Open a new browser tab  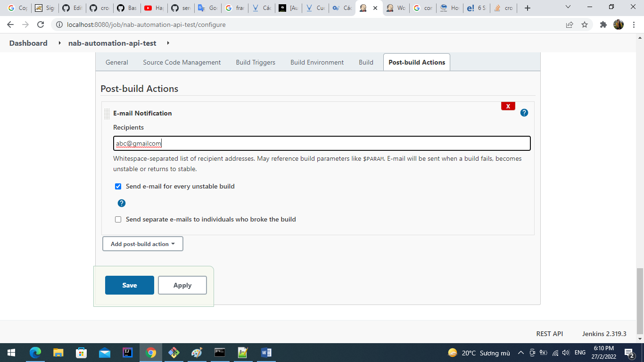(528, 8)
